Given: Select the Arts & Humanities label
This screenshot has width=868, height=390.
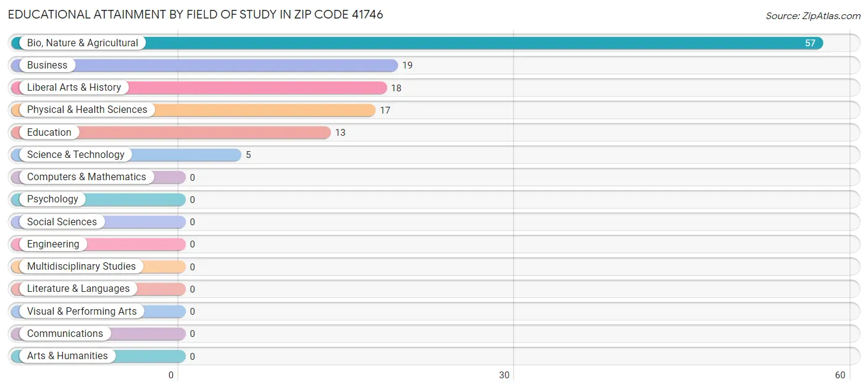Looking at the screenshot, I should pyautogui.click(x=67, y=356).
